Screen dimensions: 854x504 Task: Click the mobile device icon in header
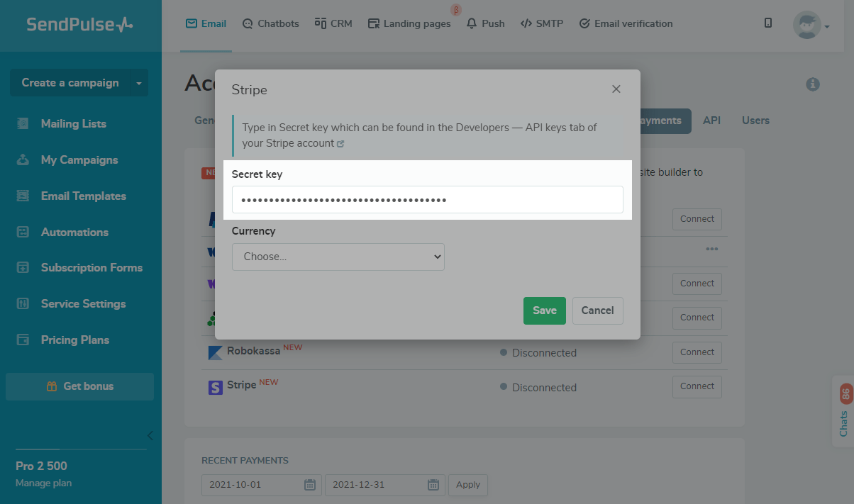[768, 23]
